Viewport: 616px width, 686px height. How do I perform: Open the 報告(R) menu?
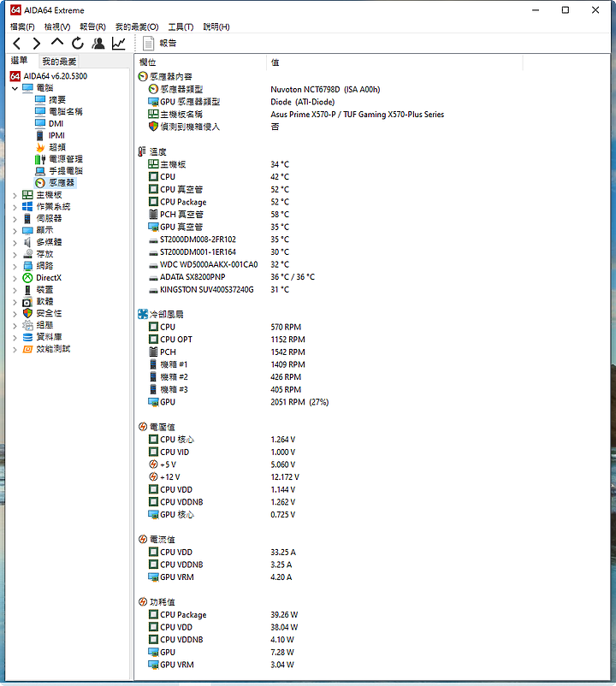(x=92, y=27)
